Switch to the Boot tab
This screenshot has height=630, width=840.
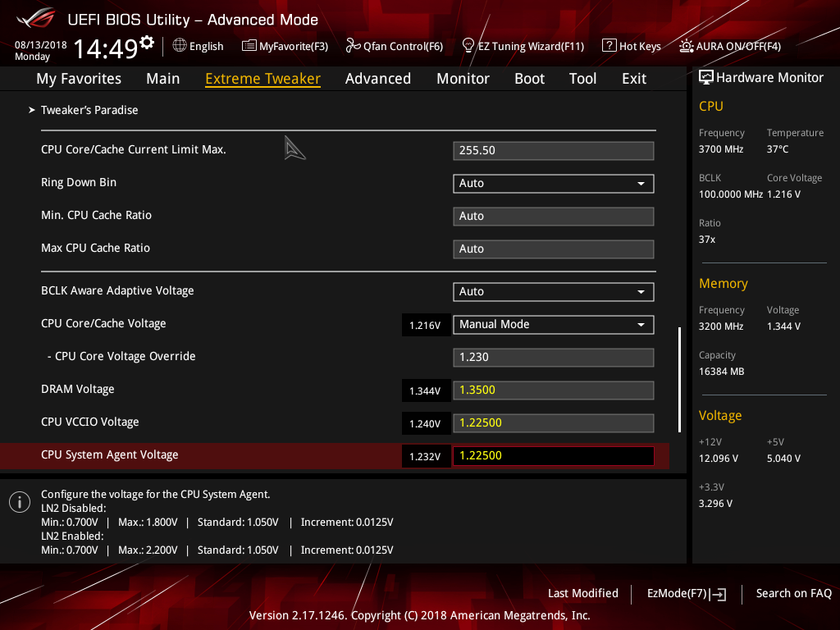pyautogui.click(x=529, y=79)
